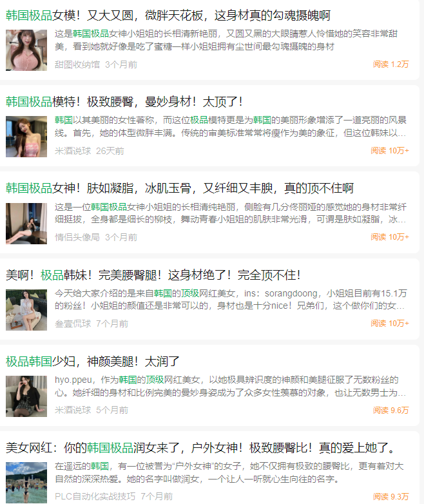Select thumbnail of outdoor water park scene
424x504 pixels.
coord(26,483)
